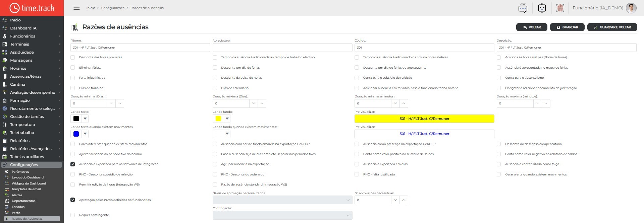Viewport: 644px width, 223px height.
Task: Open the Parâmetros submenu item
Action: point(20,172)
